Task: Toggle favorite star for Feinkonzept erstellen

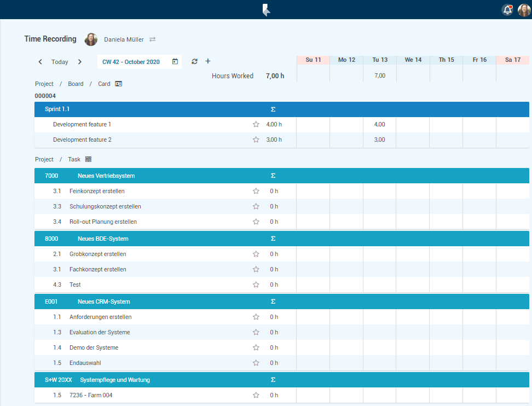Action: click(256, 191)
